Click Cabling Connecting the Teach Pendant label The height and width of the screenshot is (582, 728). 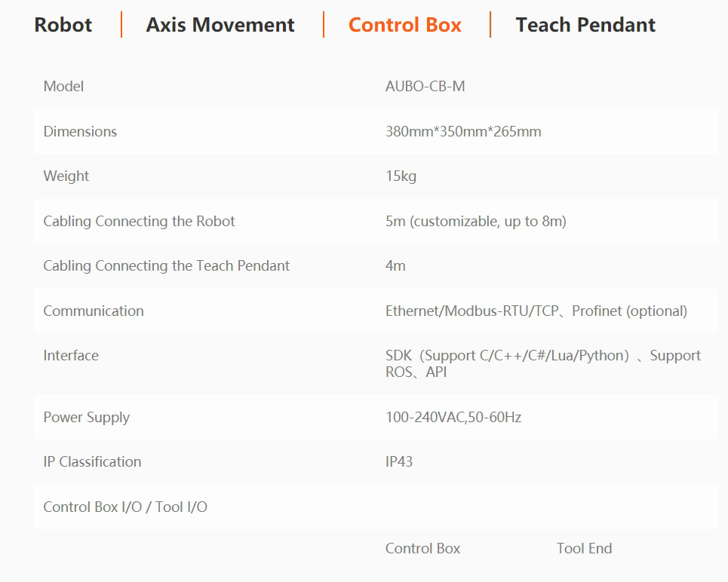click(166, 266)
